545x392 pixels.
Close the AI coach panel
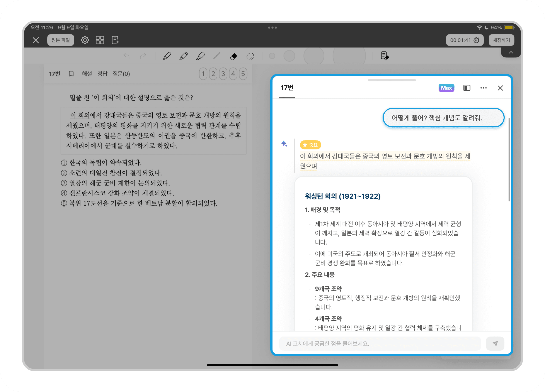click(x=500, y=88)
